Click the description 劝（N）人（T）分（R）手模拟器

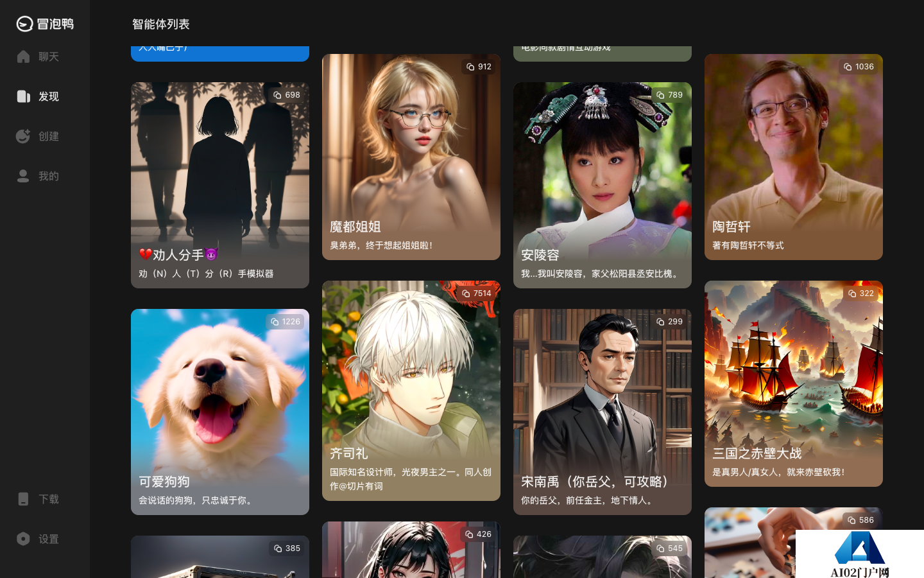[x=206, y=274]
